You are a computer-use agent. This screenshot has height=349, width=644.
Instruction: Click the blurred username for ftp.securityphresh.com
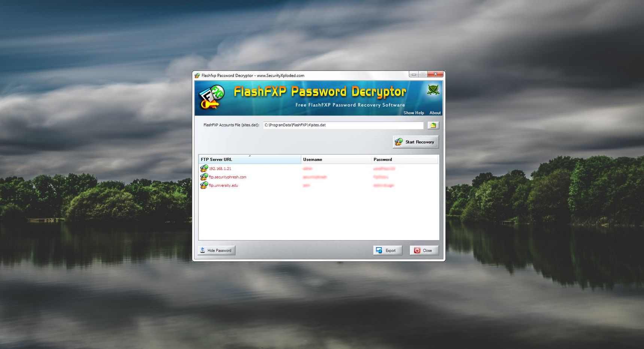315,177
